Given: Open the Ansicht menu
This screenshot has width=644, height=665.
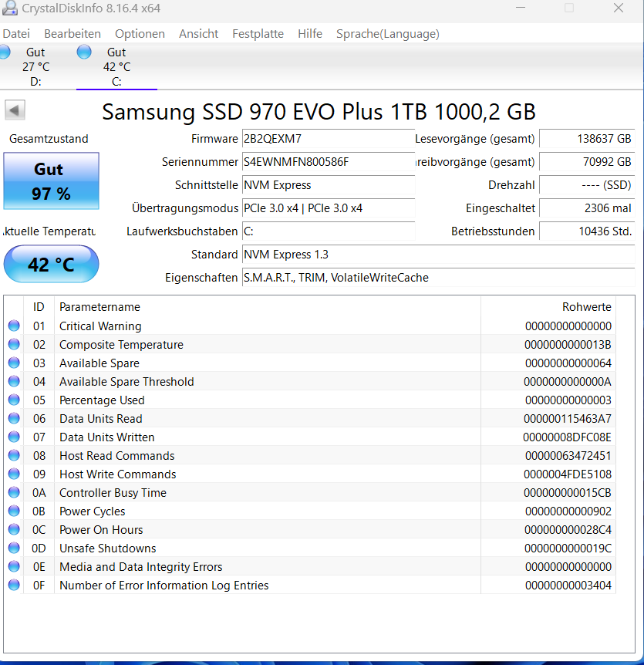Looking at the screenshot, I should 198,33.
